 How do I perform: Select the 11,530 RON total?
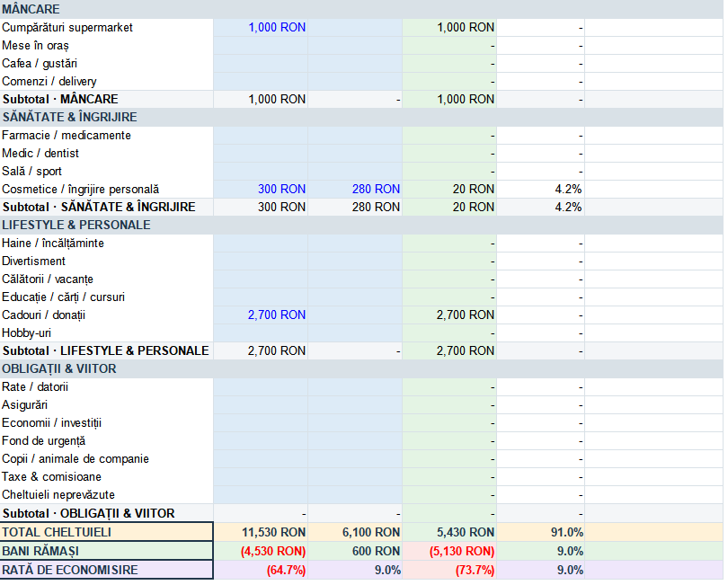(x=273, y=533)
